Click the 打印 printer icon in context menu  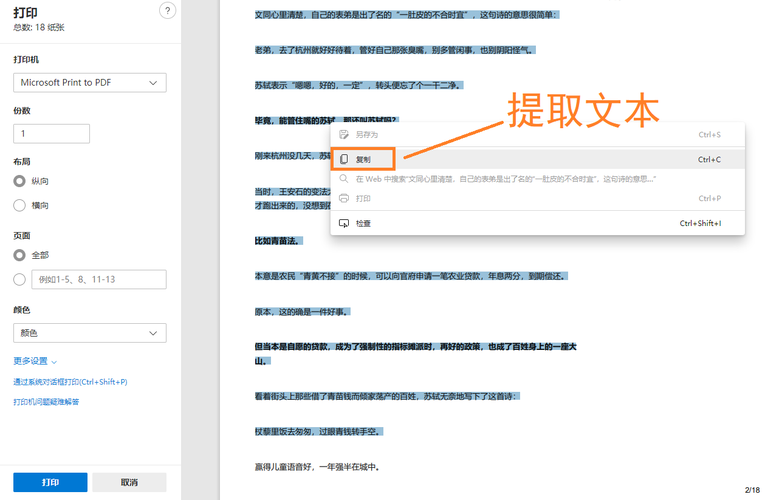[344, 198]
